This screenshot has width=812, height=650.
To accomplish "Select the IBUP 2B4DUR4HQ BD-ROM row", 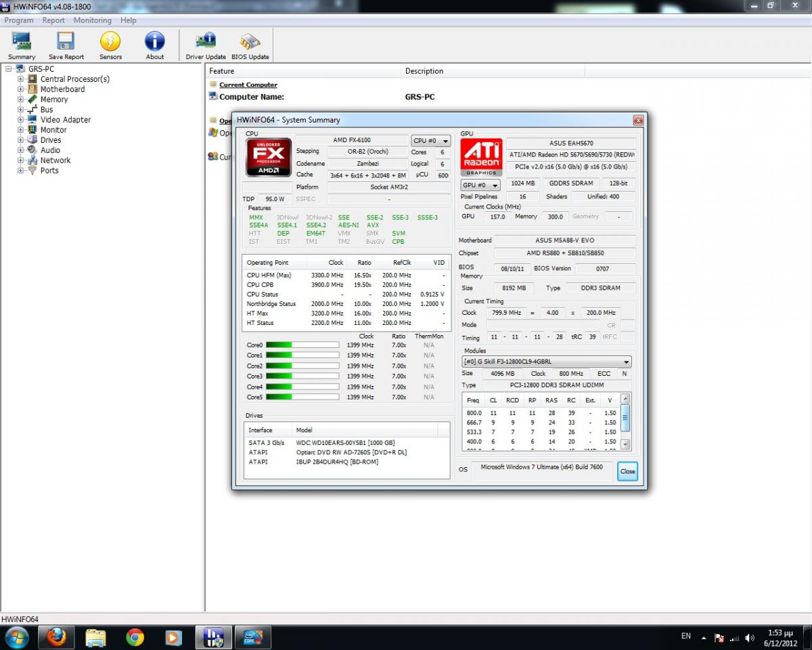I will (x=346, y=462).
